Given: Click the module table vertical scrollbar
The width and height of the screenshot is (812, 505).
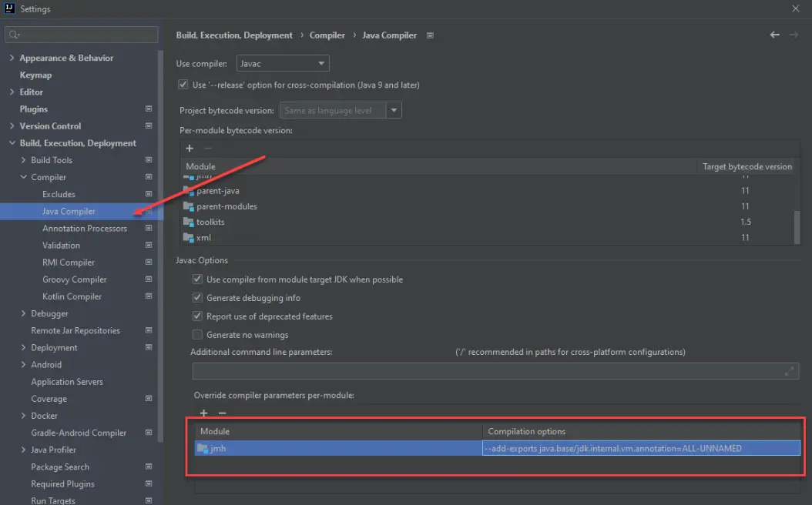Looking at the screenshot, I should (797, 223).
